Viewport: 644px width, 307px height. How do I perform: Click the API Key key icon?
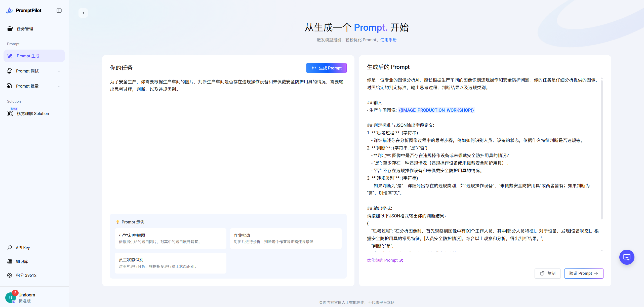10,248
